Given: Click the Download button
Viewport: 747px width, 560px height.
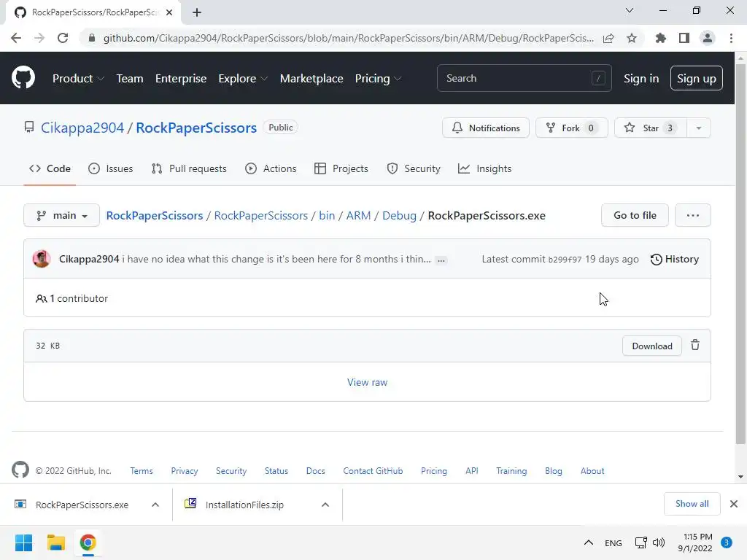Looking at the screenshot, I should click(x=651, y=346).
